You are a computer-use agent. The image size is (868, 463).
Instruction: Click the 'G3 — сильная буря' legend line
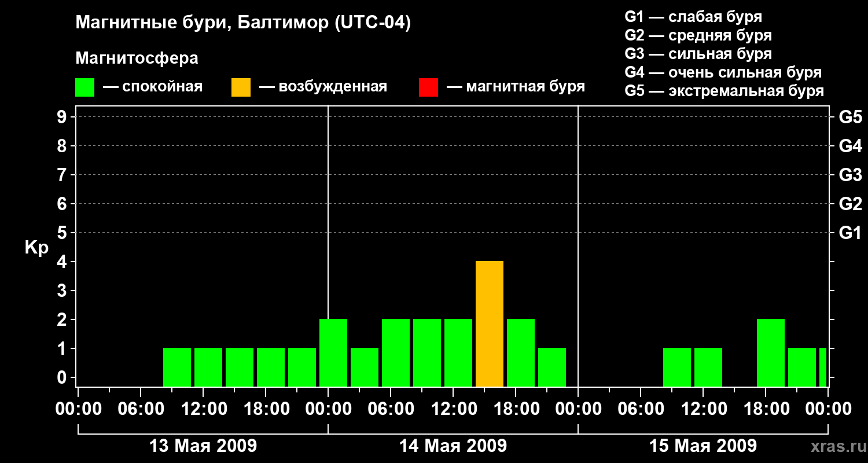tap(698, 54)
